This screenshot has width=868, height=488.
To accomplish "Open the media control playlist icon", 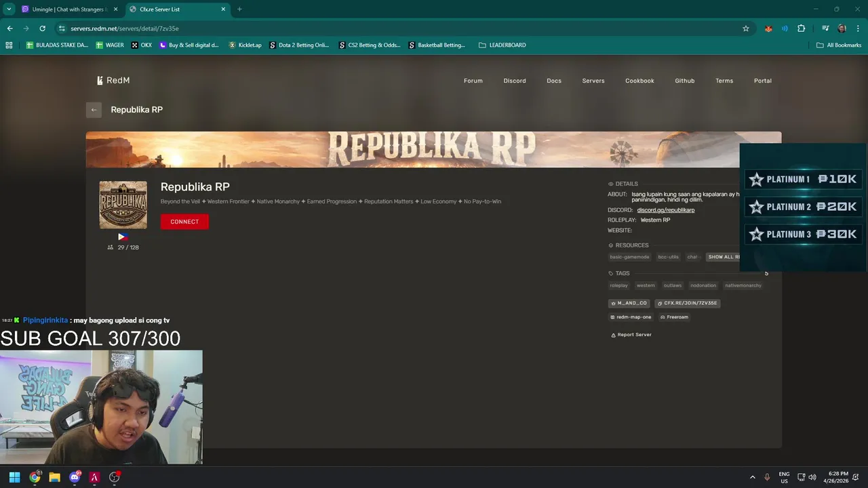I will tap(825, 28).
